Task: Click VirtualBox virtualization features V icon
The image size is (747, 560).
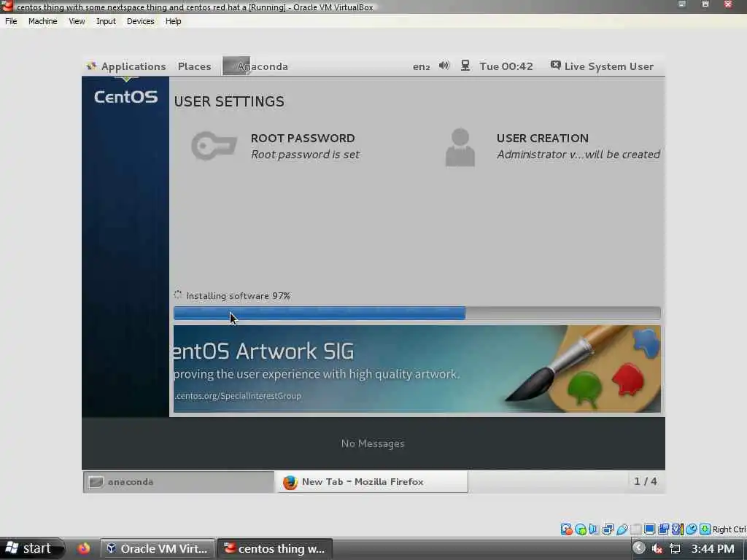Action: 677,529
